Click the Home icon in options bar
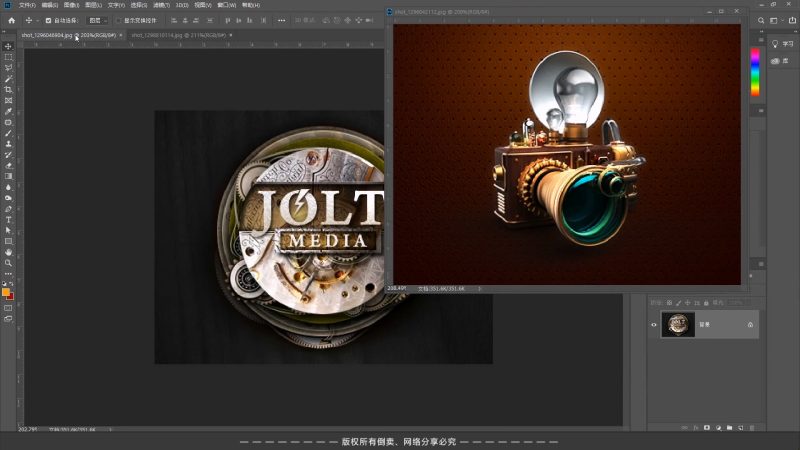Image resolution: width=800 pixels, height=450 pixels. [x=11, y=20]
